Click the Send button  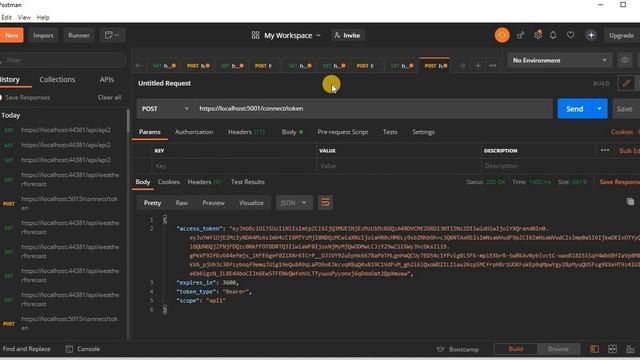click(x=574, y=109)
